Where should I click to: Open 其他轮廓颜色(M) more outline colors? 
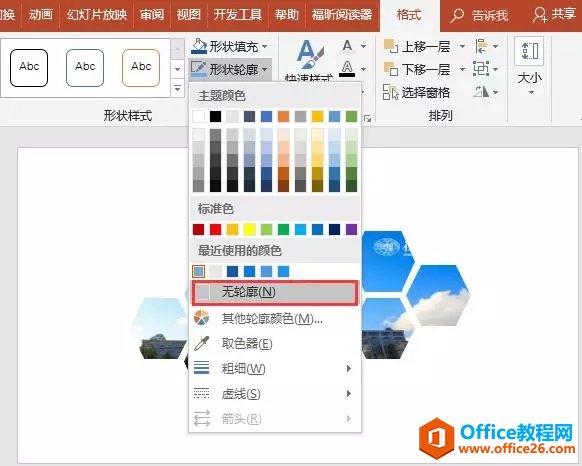[272, 318]
